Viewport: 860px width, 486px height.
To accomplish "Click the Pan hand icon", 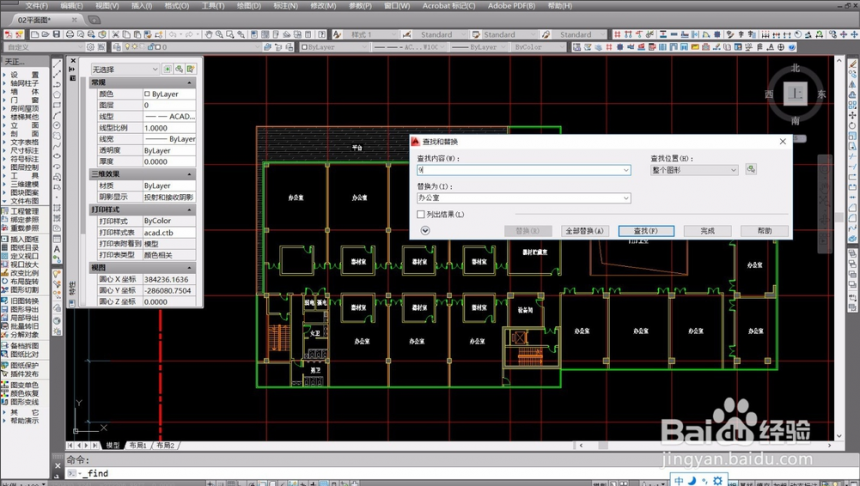I will tap(209, 34).
